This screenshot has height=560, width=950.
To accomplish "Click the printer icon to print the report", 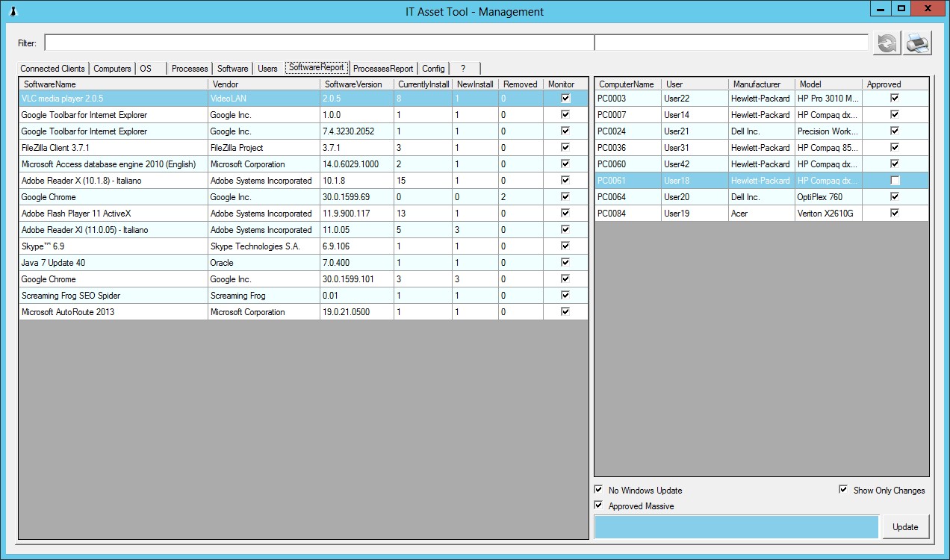I will (x=917, y=43).
